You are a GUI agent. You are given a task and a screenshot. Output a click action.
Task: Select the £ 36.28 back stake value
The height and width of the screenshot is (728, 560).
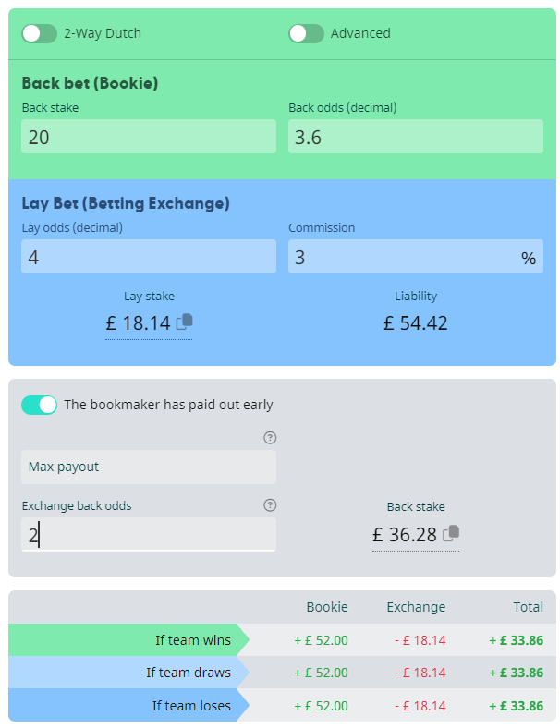click(405, 534)
